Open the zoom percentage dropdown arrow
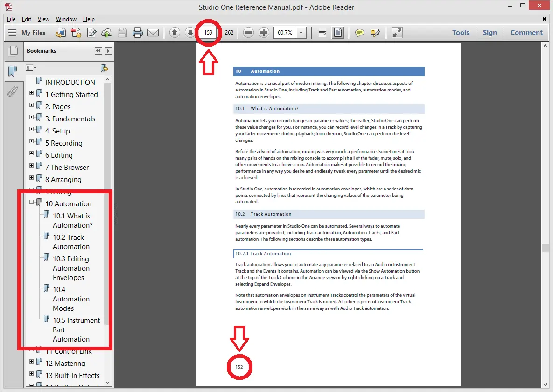Viewport: 553px width, 392px height. click(x=301, y=33)
